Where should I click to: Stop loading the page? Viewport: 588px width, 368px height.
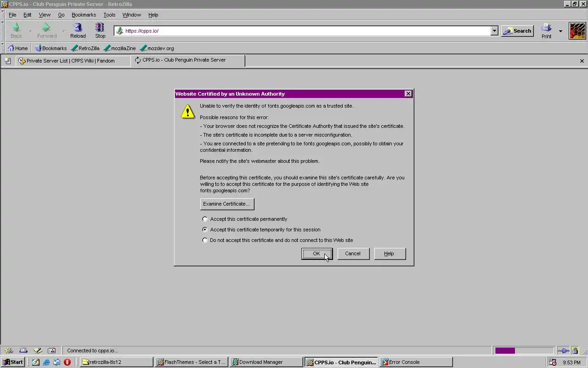tap(100, 30)
